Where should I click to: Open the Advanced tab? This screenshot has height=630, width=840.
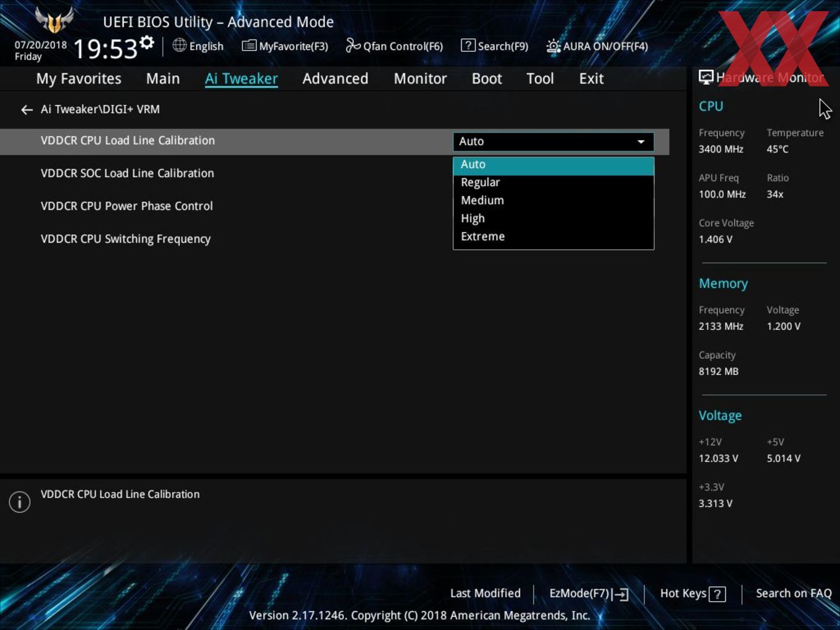pyautogui.click(x=335, y=78)
